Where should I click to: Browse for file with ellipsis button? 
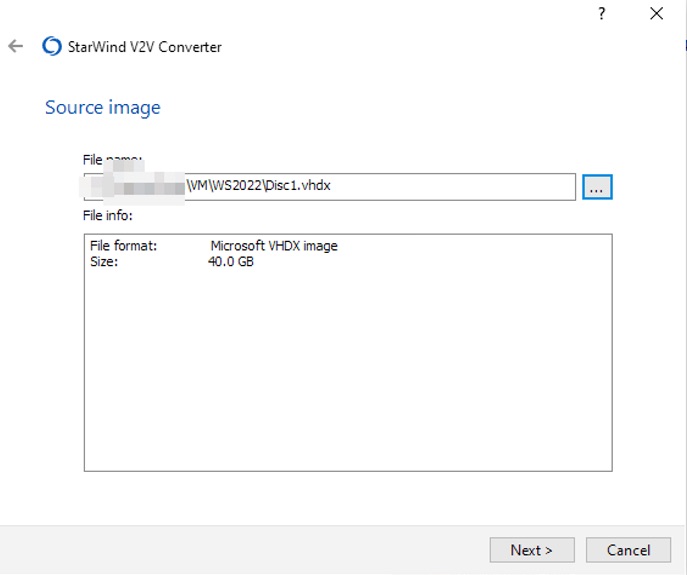[597, 187]
